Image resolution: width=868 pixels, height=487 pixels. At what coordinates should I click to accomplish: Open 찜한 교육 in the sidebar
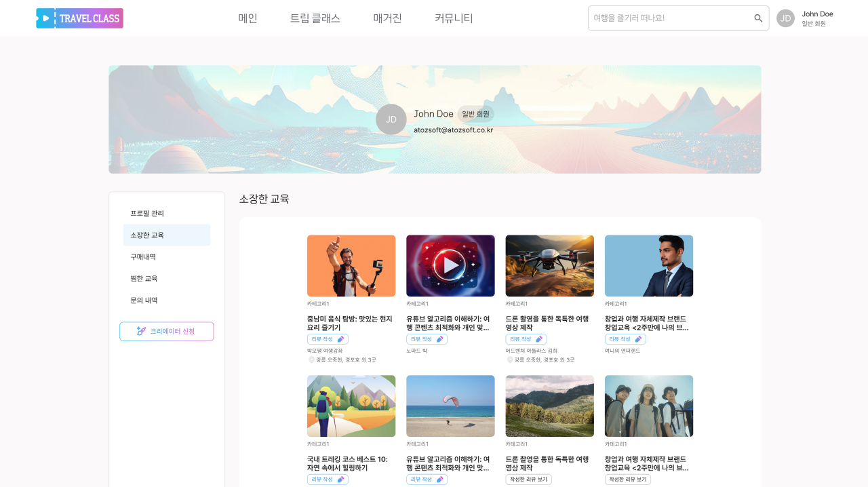[144, 279]
